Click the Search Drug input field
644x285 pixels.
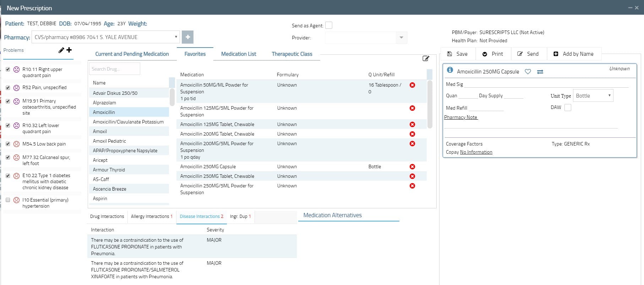tap(114, 69)
